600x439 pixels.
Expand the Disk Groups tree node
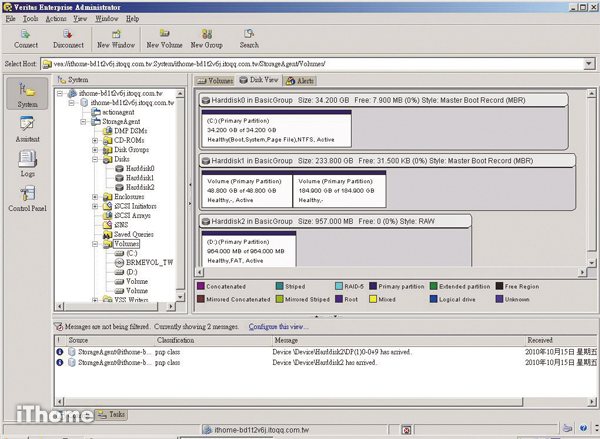tap(95, 149)
